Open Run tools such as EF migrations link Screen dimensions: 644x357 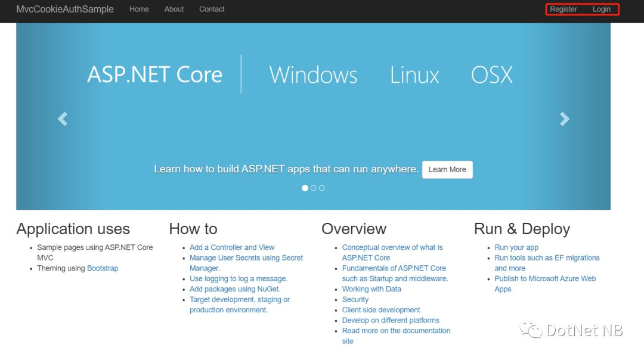(547, 263)
